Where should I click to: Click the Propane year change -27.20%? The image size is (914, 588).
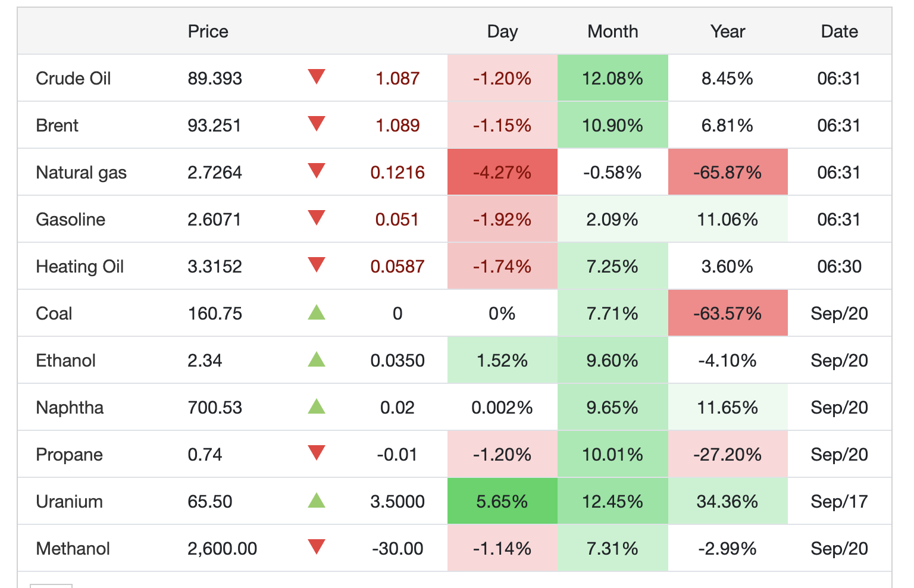[x=728, y=454]
